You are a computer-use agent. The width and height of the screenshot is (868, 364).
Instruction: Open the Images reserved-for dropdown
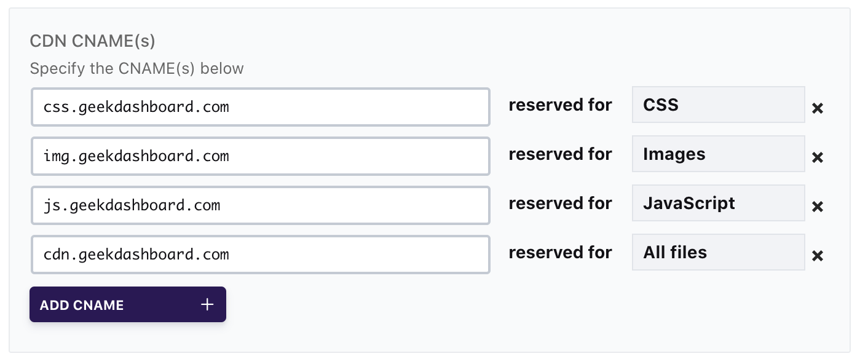click(718, 154)
